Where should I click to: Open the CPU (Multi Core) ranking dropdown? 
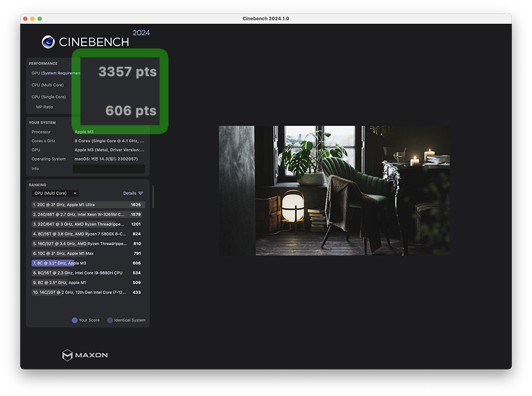point(55,193)
